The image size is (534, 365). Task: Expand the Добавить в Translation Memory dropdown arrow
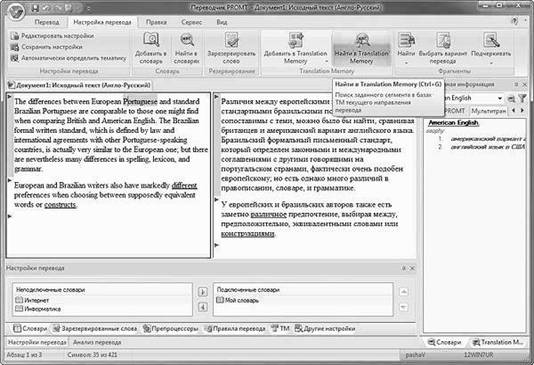[x=326, y=62]
